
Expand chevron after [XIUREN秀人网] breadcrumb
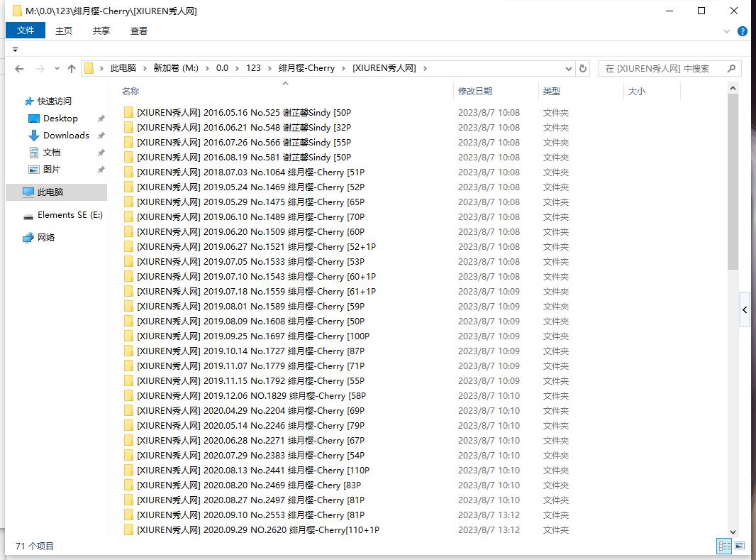click(x=425, y=69)
